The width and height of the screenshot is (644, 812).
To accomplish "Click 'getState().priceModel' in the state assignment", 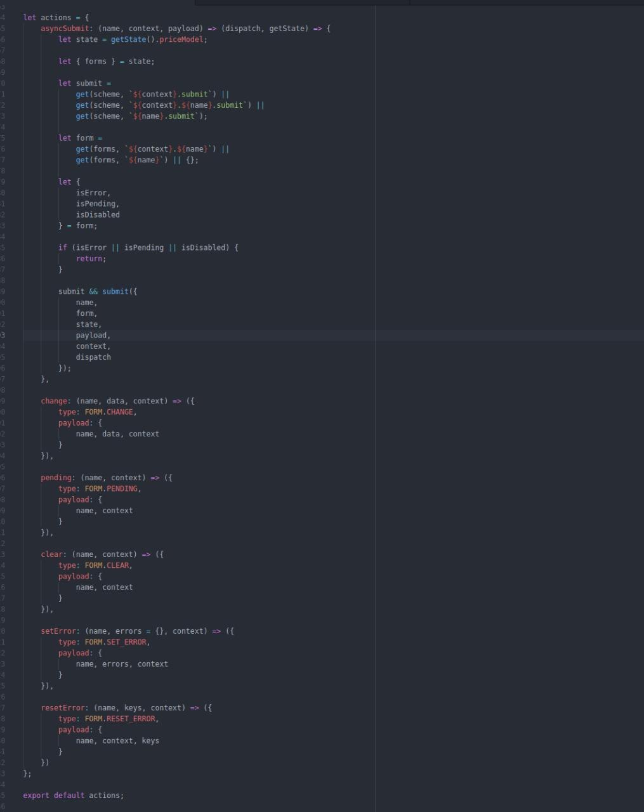I will [159, 39].
